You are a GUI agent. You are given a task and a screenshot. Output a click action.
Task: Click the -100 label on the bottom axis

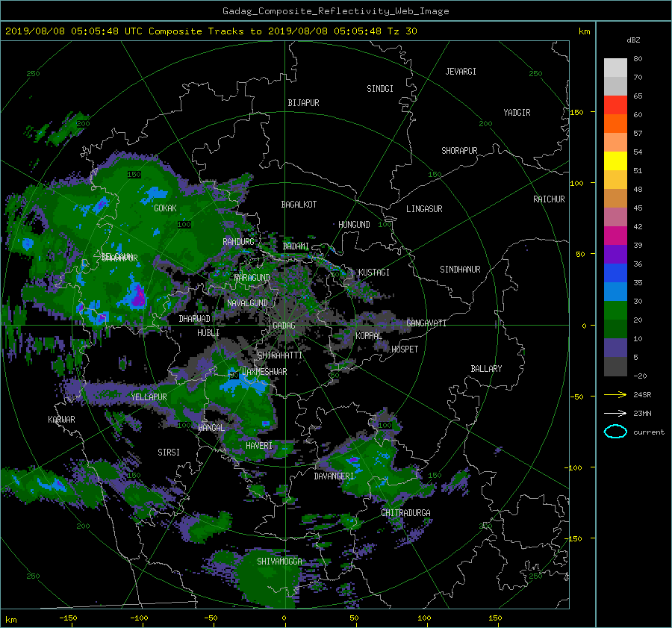click(139, 618)
